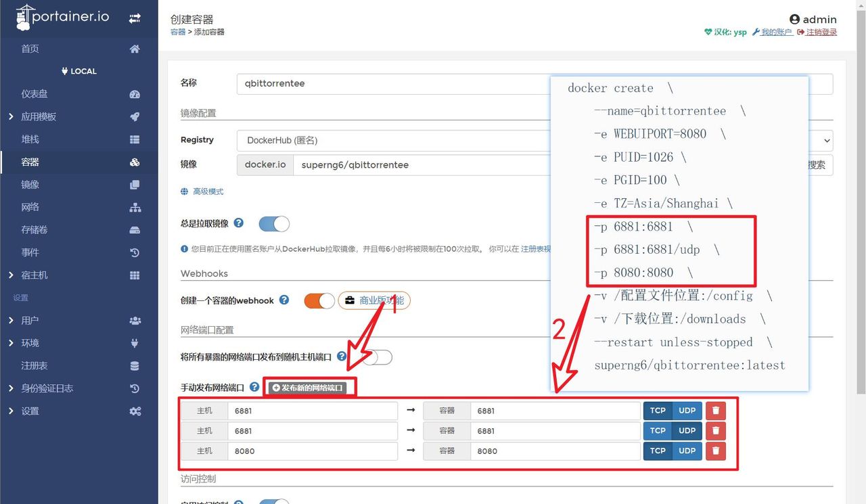The height and width of the screenshot is (504, 866).
Task: Open 首页 in the sidebar
Action: [x=30, y=49]
